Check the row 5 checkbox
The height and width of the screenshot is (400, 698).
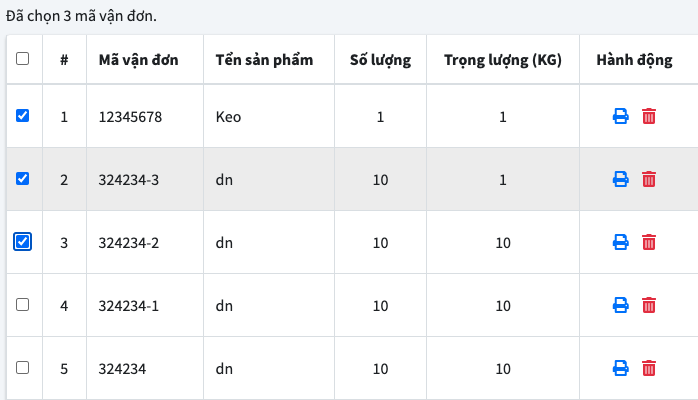pos(23,367)
